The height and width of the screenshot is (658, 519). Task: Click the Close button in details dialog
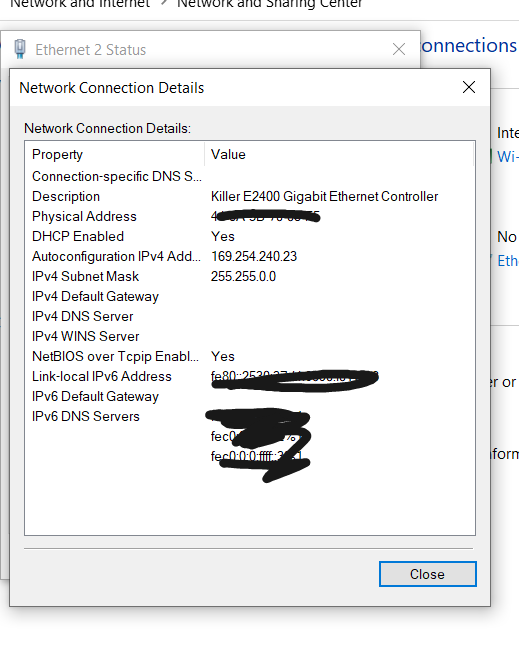428,574
